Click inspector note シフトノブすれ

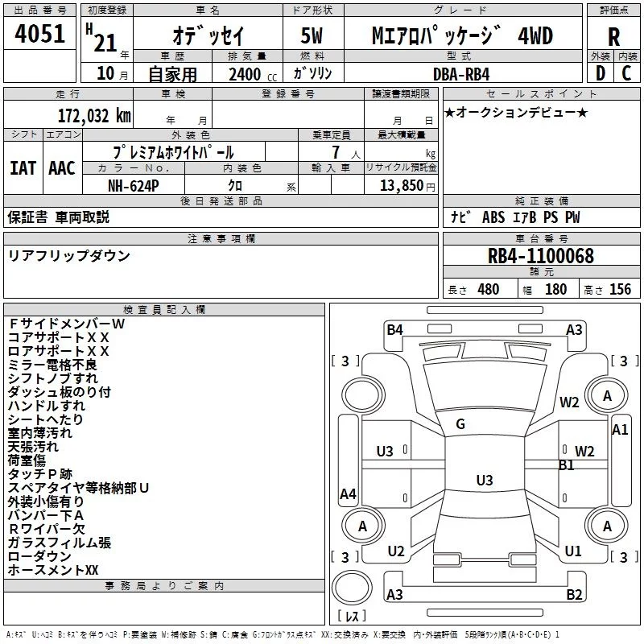point(52,378)
